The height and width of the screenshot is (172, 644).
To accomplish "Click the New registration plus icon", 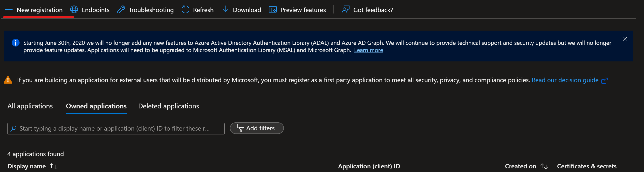I will point(9,10).
